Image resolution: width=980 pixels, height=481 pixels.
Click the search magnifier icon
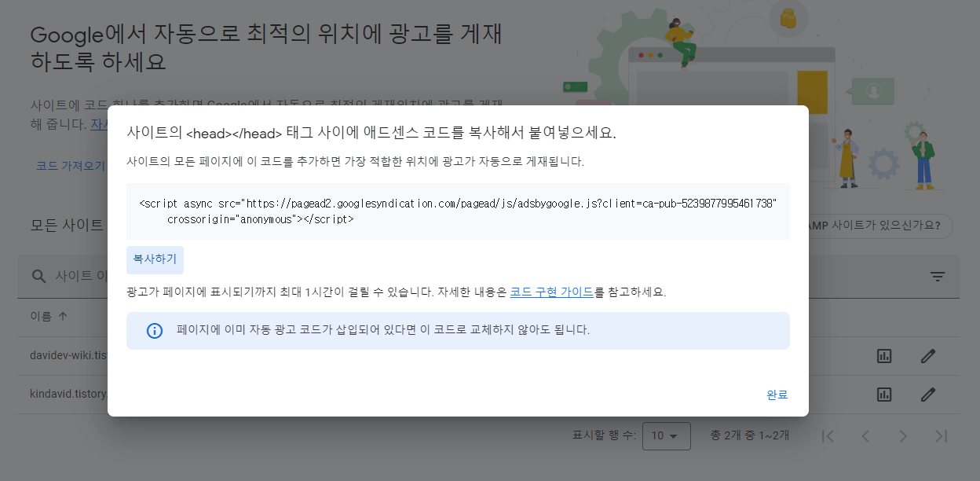coord(39,277)
